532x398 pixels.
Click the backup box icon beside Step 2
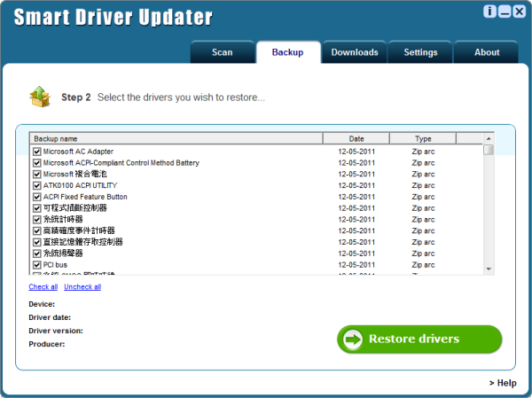(40, 97)
